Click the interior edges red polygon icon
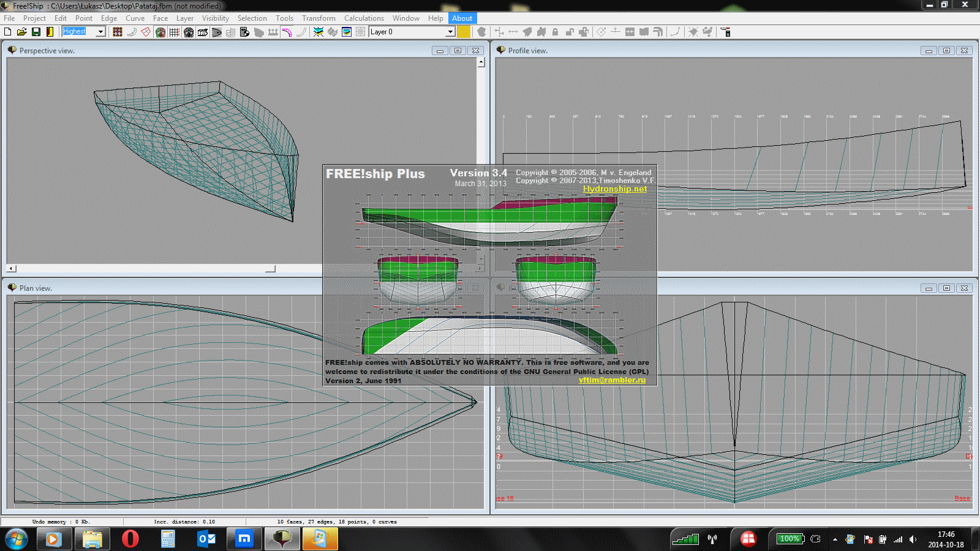This screenshot has width=980, height=551. point(146,32)
